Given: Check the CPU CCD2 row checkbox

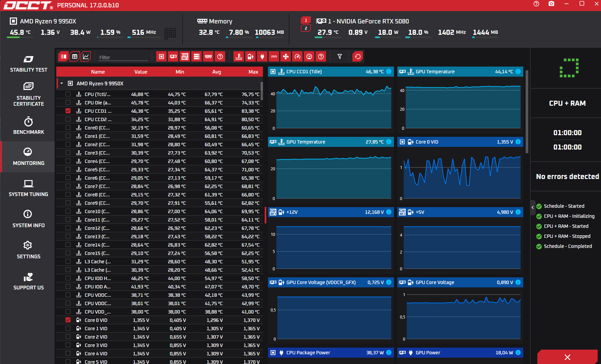Looking at the screenshot, I should [68, 119].
